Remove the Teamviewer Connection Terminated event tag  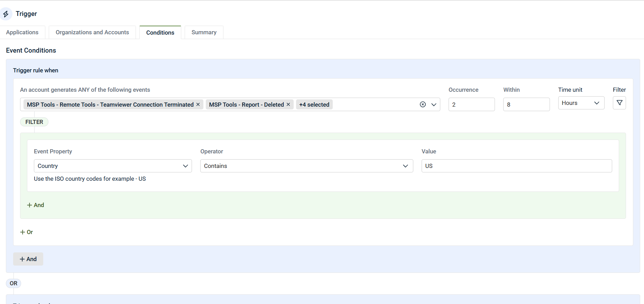click(198, 105)
